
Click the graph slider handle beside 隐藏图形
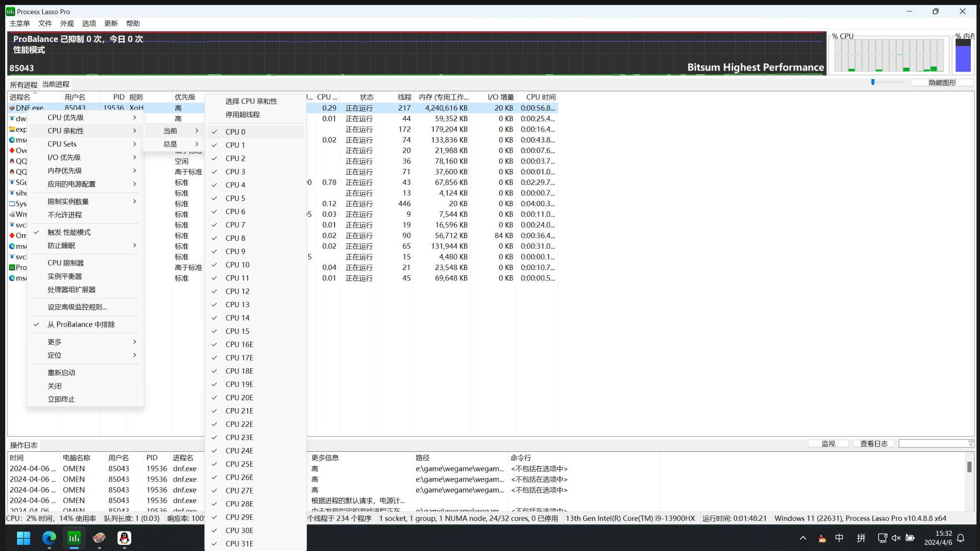[873, 82]
